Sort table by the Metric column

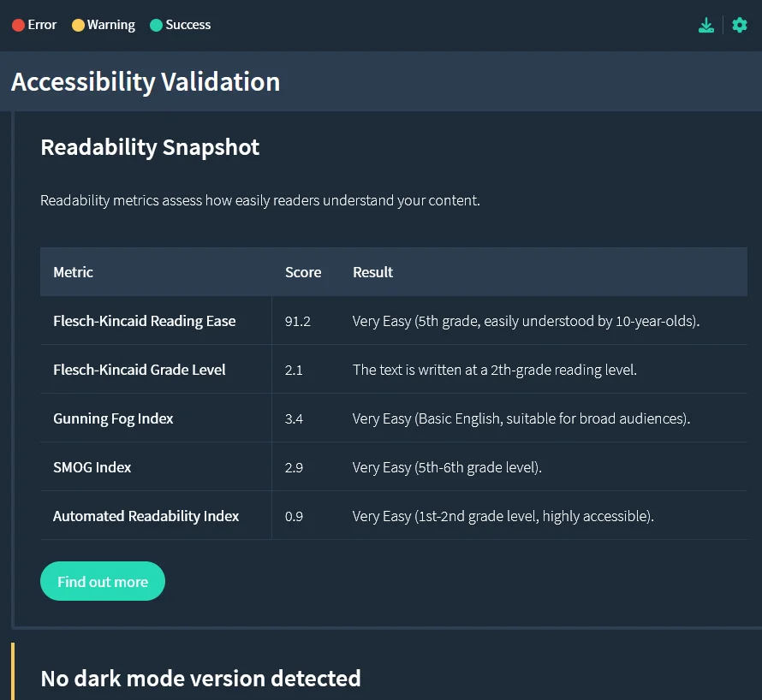73,271
